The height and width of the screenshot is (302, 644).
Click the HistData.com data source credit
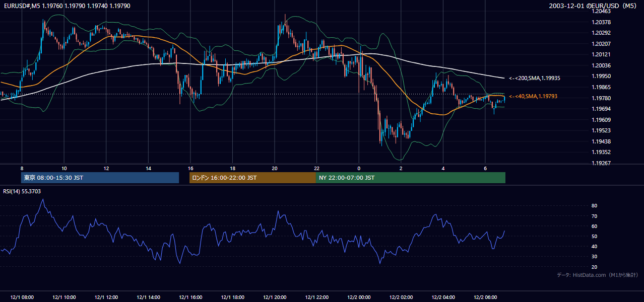click(x=598, y=275)
